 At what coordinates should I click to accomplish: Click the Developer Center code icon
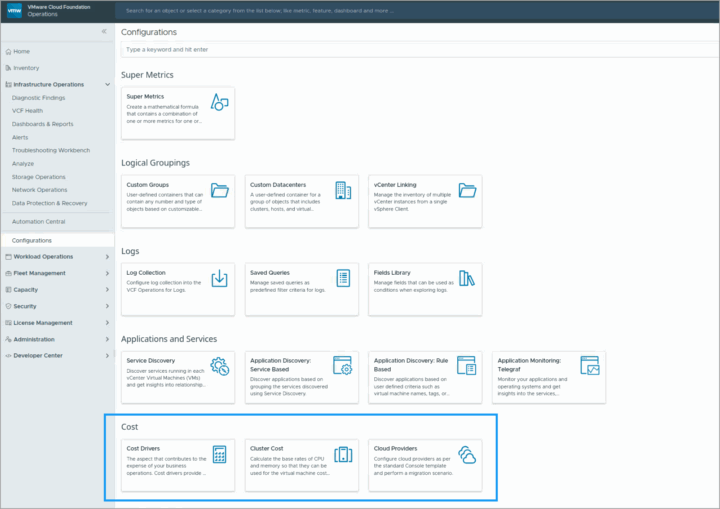coord(8,356)
